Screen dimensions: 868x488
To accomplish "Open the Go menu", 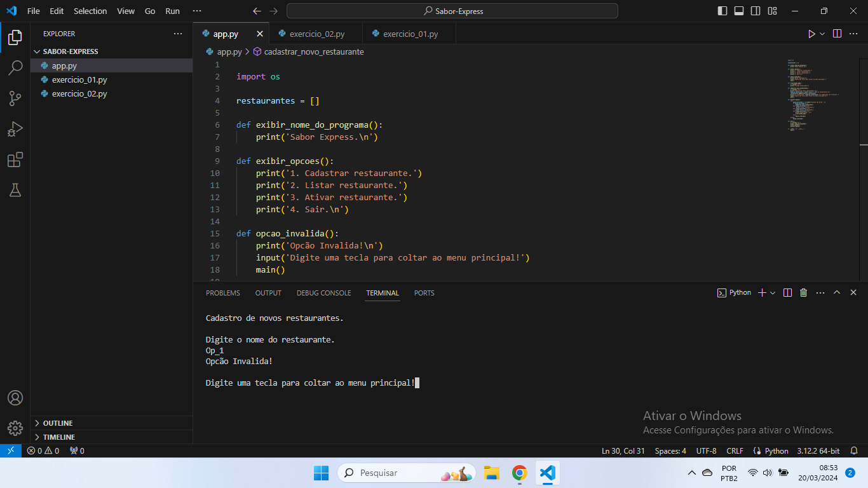I will click(x=150, y=11).
